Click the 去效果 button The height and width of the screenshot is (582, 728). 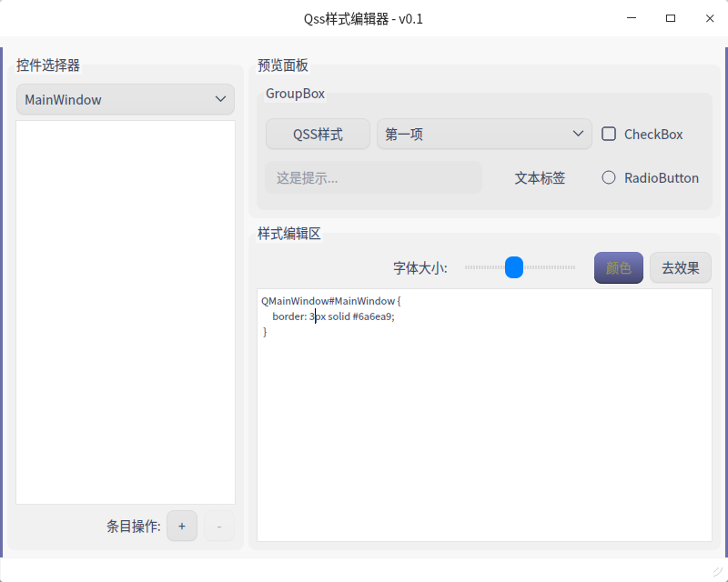click(681, 267)
